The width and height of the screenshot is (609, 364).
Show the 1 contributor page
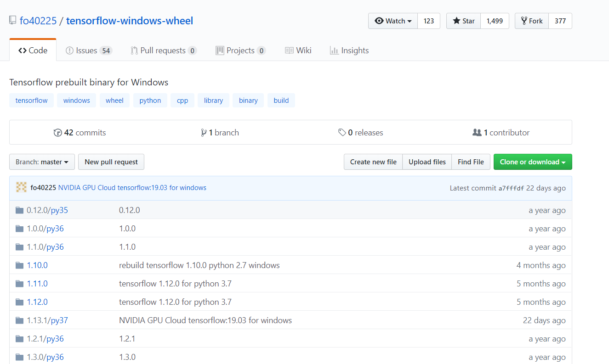coord(501,133)
